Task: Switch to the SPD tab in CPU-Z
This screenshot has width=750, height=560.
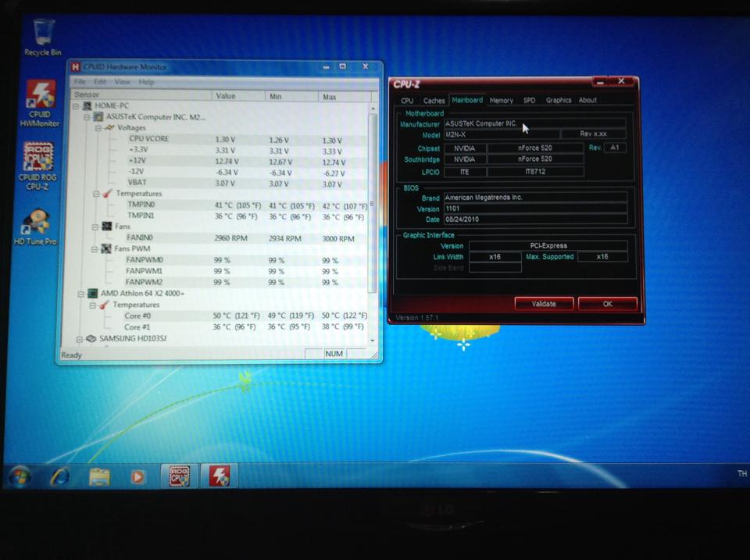Action: click(x=529, y=101)
